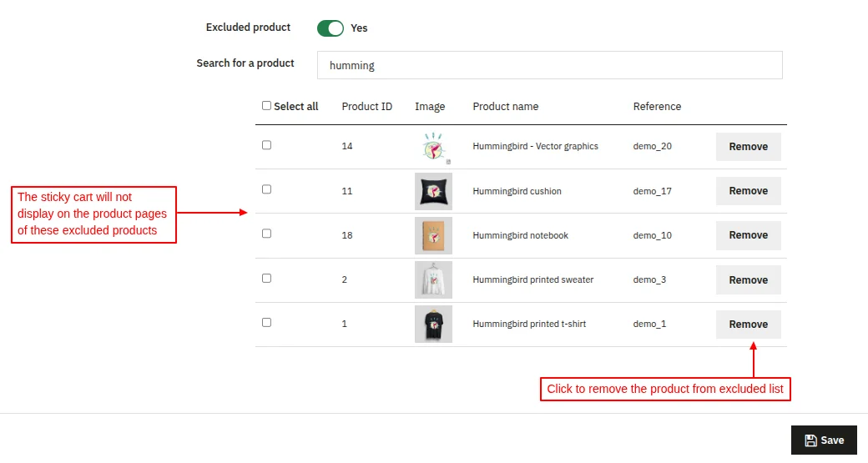868x463 pixels.
Task: Click product ID 18
Action: click(347, 235)
